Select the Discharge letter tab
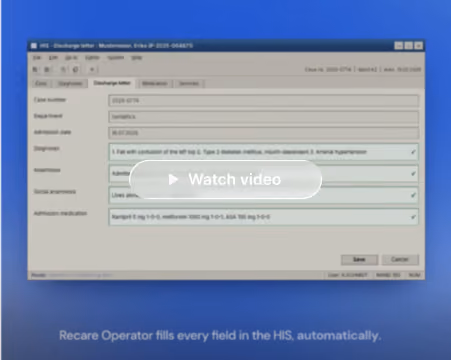This screenshot has width=451, height=360. pyautogui.click(x=112, y=83)
